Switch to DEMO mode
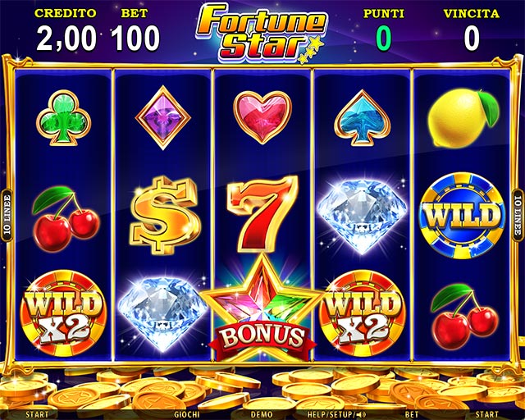 262,414
